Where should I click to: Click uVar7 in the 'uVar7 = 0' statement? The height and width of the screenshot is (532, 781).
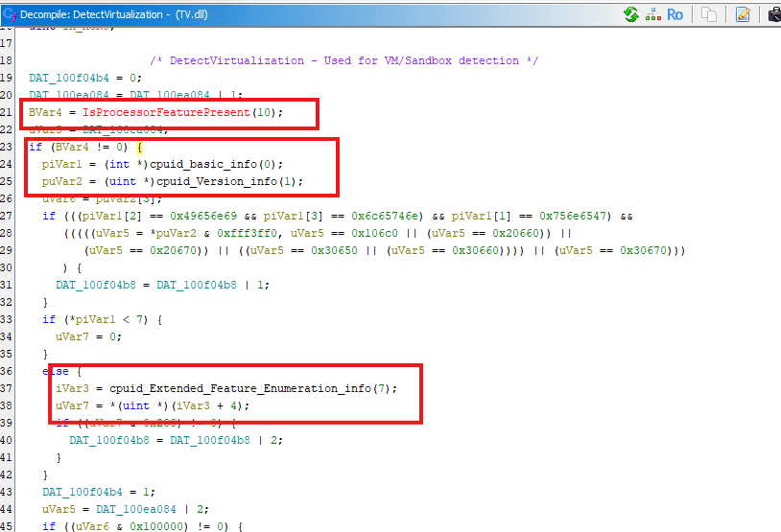coord(72,336)
